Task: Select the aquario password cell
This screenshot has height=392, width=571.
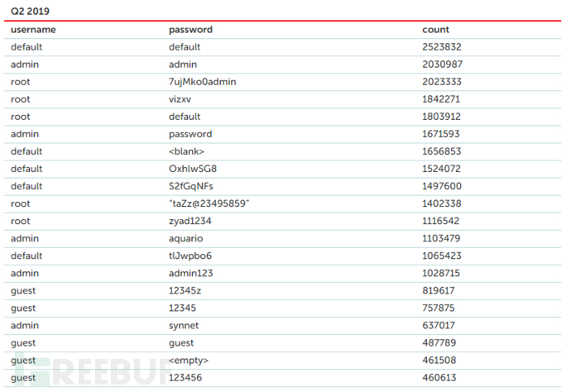Action: (x=185, y=238)
